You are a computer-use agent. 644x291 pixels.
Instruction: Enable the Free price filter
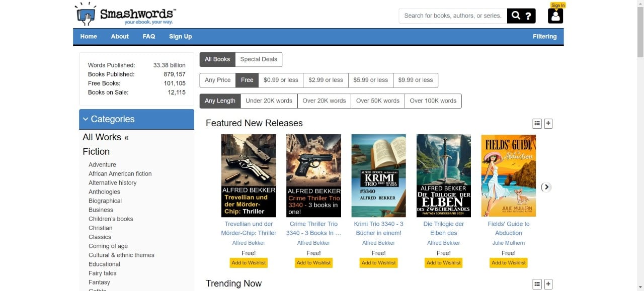[247, 79]
